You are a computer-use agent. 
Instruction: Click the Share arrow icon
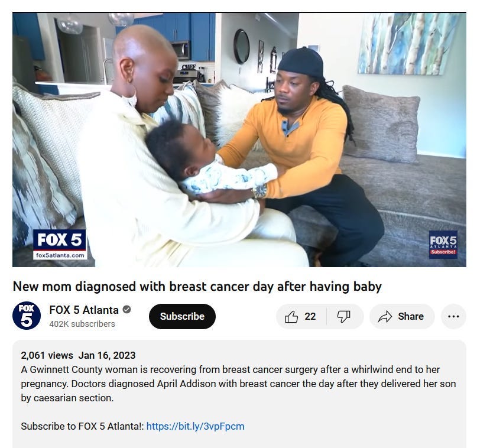click(x=385, y=317)
